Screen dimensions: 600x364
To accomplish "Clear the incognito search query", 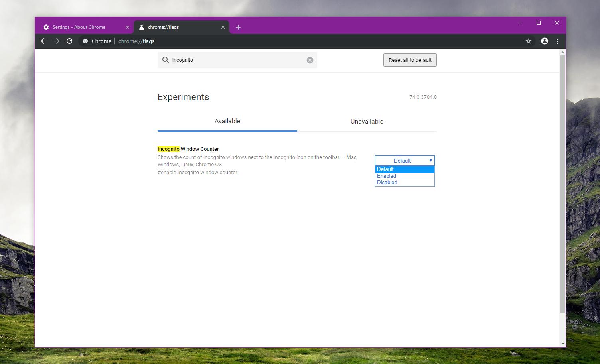I will pos(310,60).
